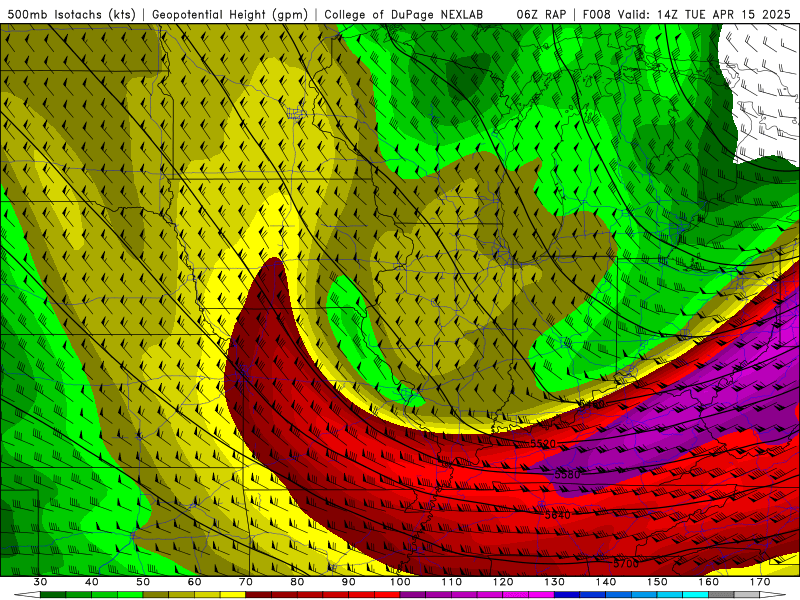
Task: Click the 5700 height contour label
Action: coord(626,563)
